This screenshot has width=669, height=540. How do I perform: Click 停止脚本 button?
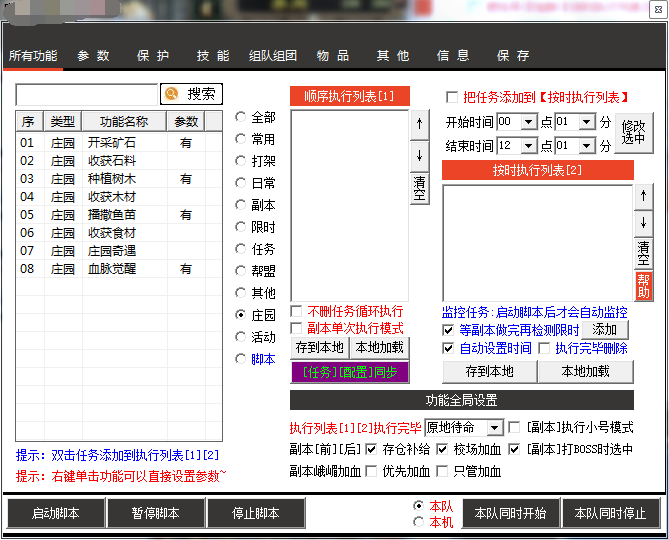256,513
